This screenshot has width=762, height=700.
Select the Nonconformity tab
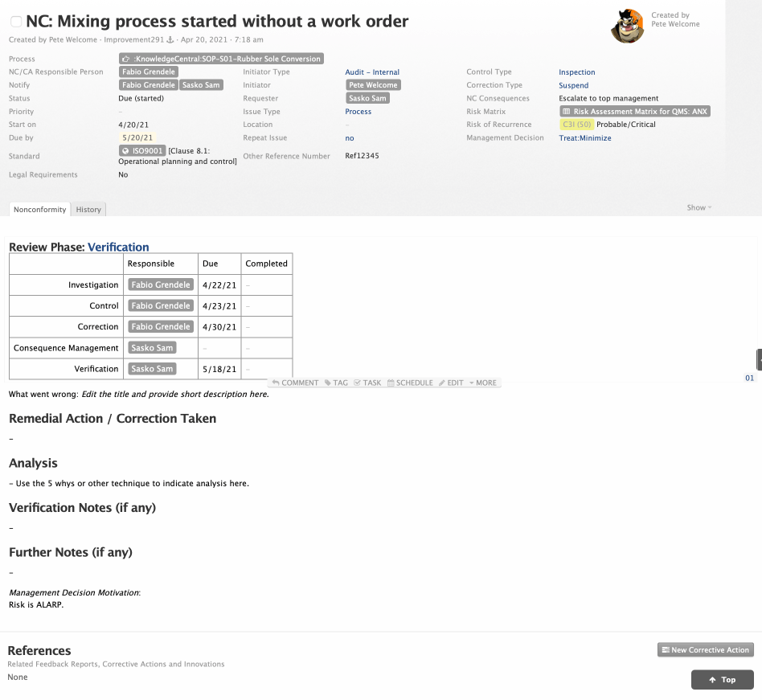[40, 210]
